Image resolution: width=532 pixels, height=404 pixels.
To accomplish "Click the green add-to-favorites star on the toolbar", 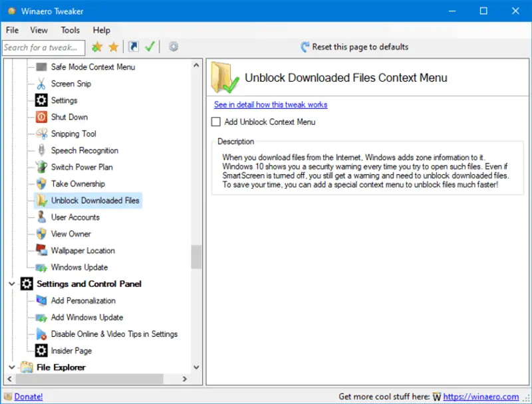I will pyautogui.click(x=97, y=47).
